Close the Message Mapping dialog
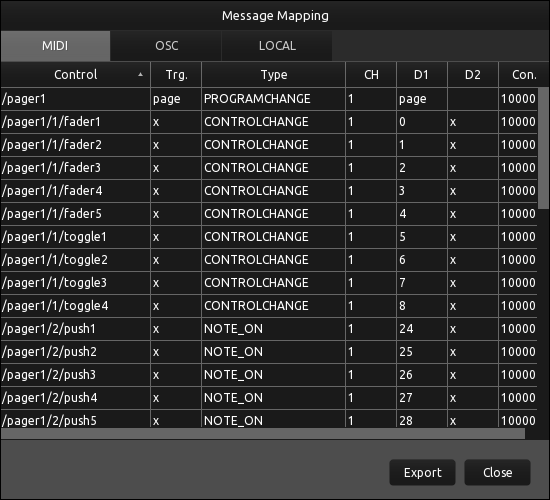Image resolution: width=550 pixels, height=500 pixels. pos(497,472)
